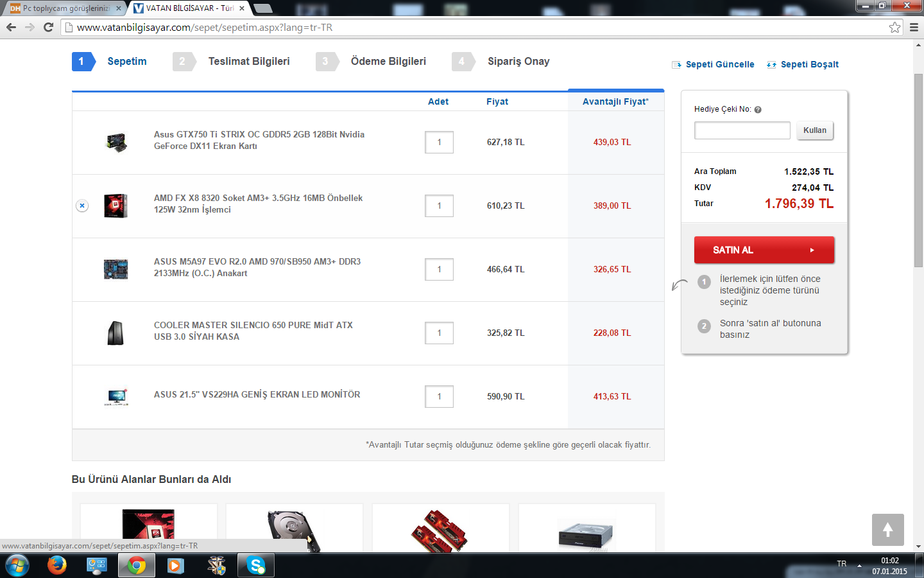Open Skype from the taskbar
Viewport: 924px width, 578px height.
[x=256, y=565]
